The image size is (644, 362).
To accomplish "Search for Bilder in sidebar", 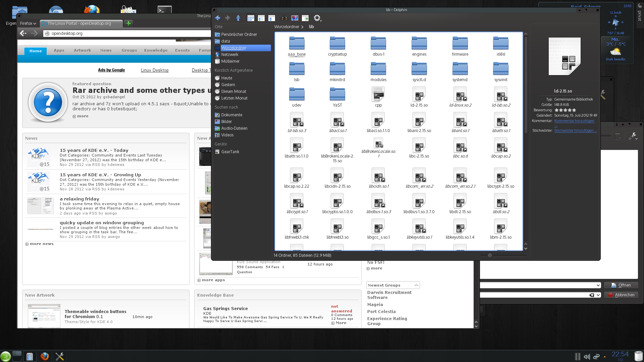I will (226, 122).
